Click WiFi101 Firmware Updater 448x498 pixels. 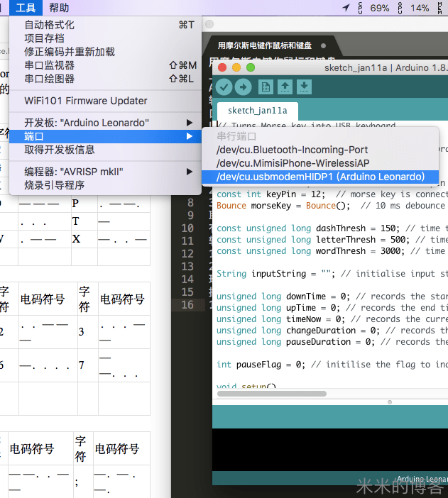(x=86, y=101)
